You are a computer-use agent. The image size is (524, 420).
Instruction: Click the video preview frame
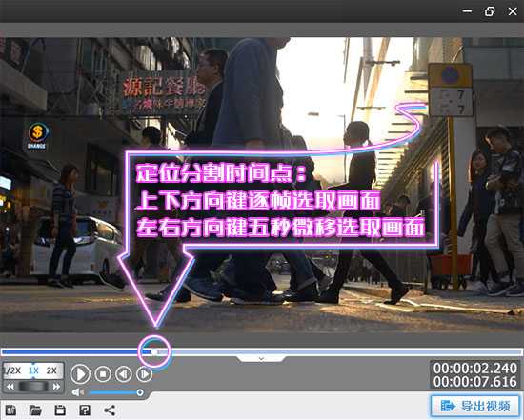pyautogui.click(x=262, y=185)
